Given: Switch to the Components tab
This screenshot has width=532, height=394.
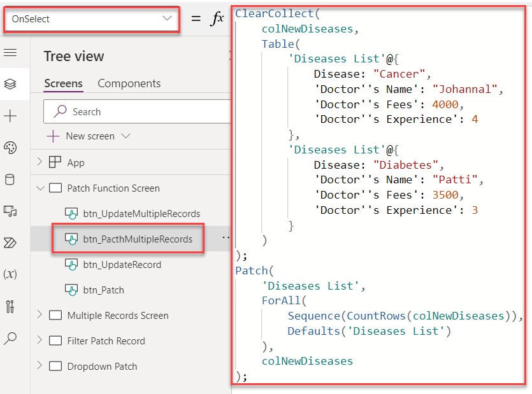Looking at the screenshot, I should 129,83.
